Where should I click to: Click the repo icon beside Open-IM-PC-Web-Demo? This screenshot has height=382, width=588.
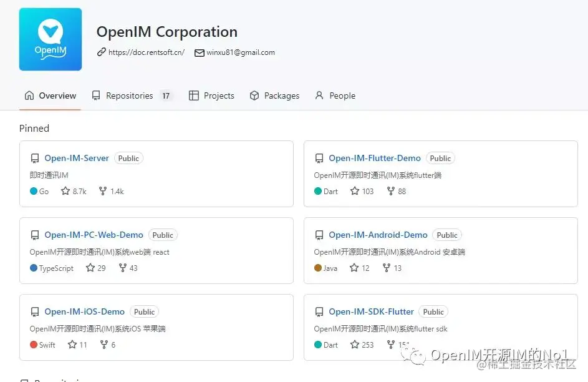point(35,235)
